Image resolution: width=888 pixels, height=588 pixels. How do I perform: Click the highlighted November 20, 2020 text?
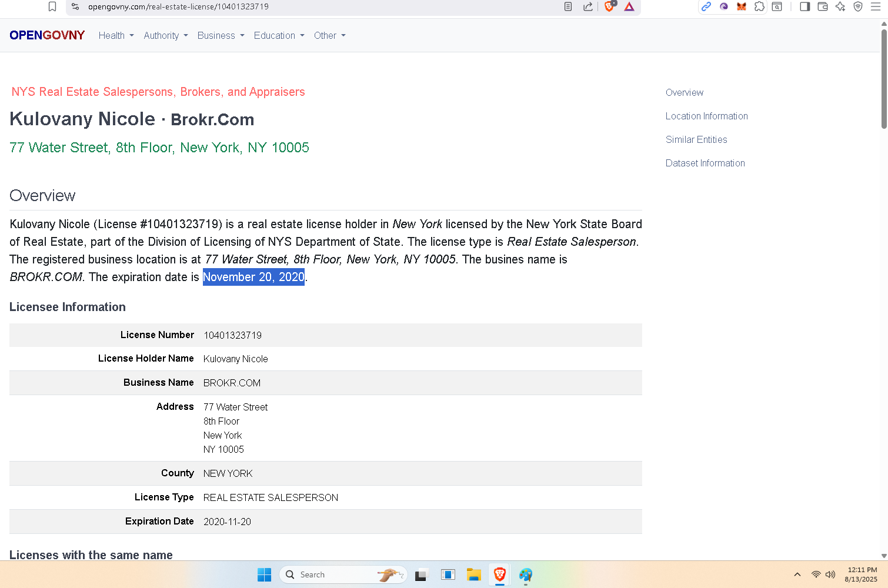point(253,277)
